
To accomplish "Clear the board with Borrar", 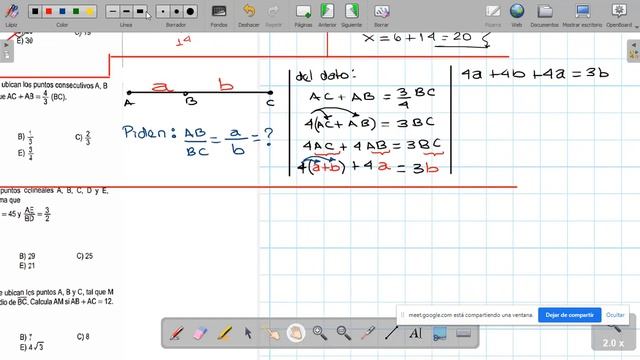I will 381,15.
